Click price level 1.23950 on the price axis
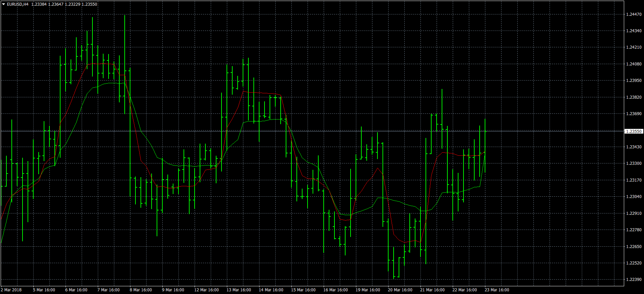 634,81
